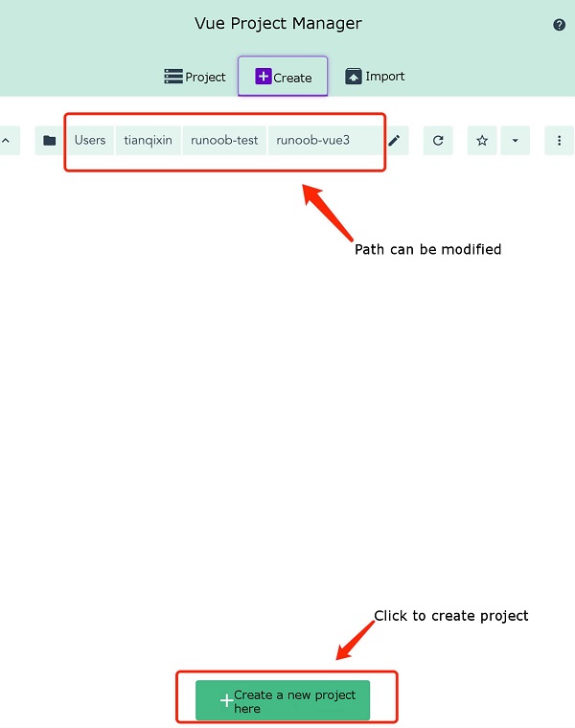Screen dimensions: 575x728
Task: Open the three-dot more options menu
Action: [x=560, y=141]
